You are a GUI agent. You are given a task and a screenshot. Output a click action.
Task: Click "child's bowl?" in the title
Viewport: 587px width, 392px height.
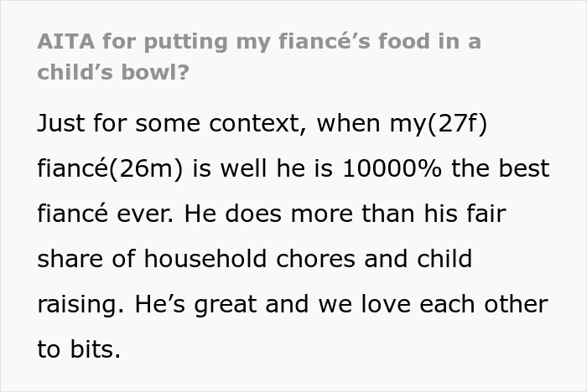113,72
